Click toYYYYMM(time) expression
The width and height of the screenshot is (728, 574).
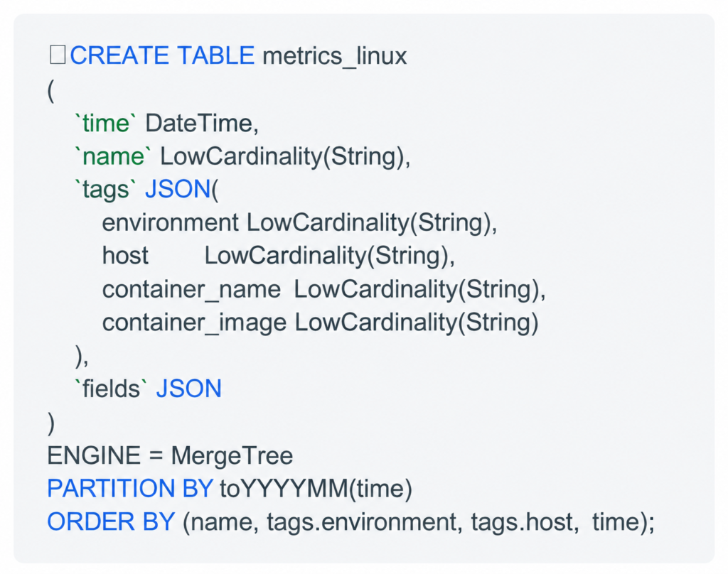click(316, 489)
